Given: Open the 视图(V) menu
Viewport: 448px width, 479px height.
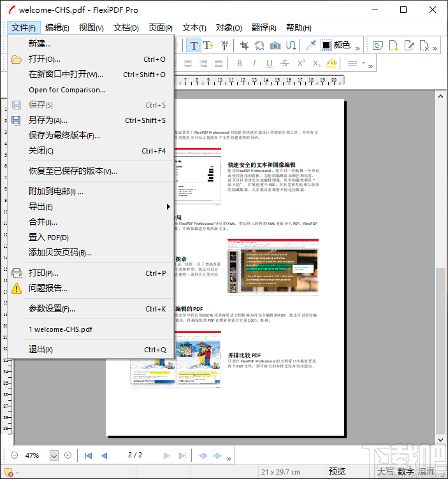Looking at the screenshot, I should click(x=91, y=28).
